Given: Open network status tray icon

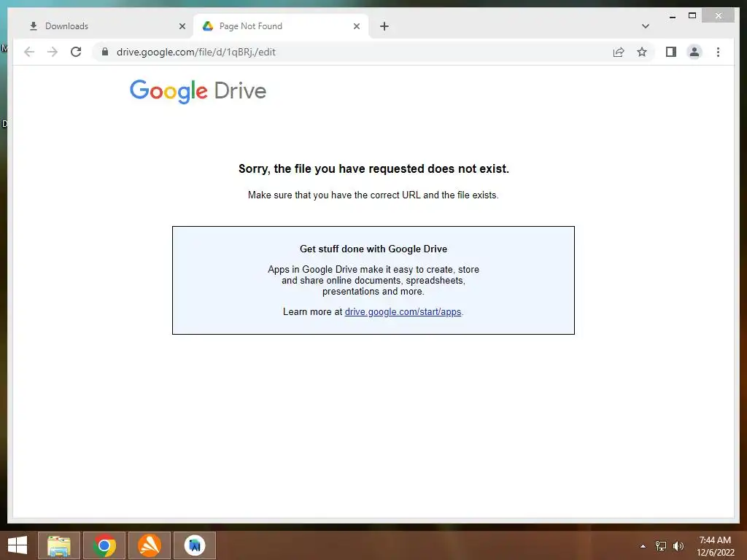Looking at the screenshot, I should [x=661, y=545].
